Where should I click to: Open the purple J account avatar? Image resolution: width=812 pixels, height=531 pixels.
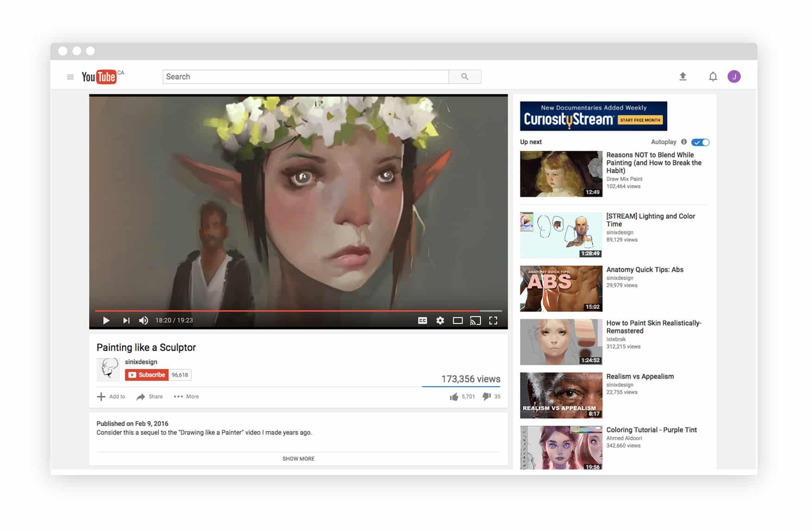[x=734, y=76]
